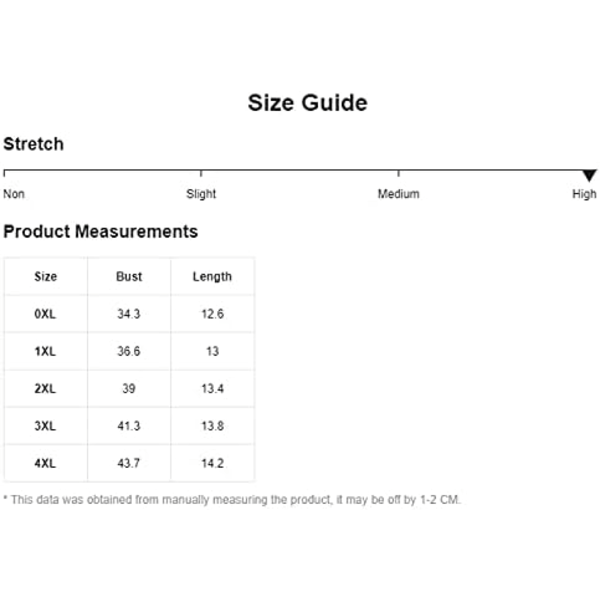Click the manual measuring disclaimer note
Screen dimensions: 600x600
pyautogui.click(x=232, y=500)
